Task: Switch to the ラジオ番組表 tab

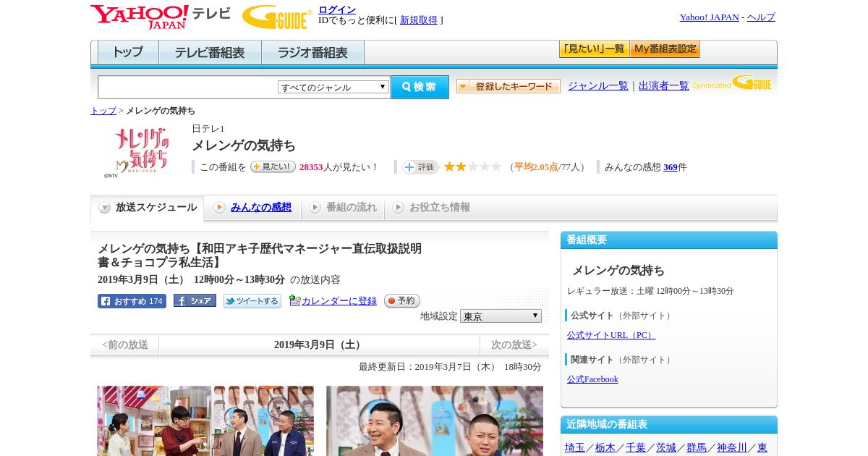Action: tap(312, 53)
